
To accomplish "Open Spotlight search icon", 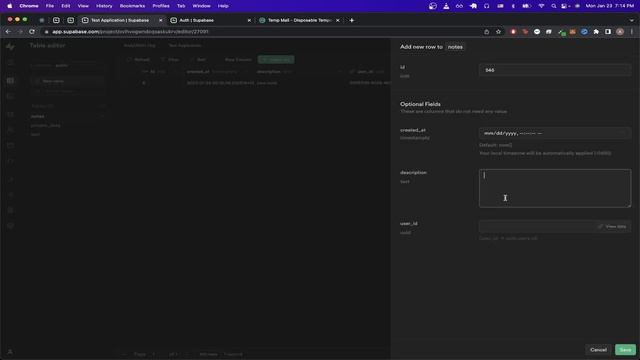I will 553,6.
